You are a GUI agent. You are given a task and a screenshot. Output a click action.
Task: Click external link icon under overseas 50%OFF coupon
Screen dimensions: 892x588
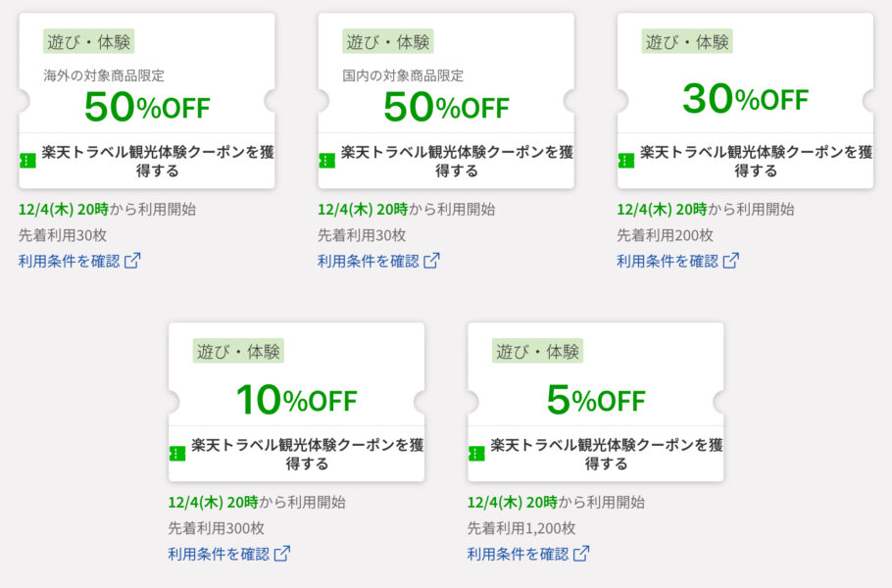(132, 261)
